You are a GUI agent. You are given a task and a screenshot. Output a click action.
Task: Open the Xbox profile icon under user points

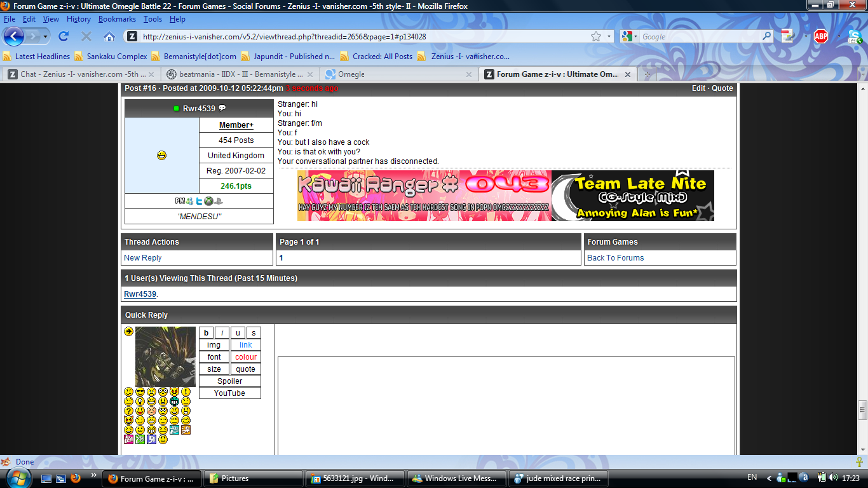(208, 201)
